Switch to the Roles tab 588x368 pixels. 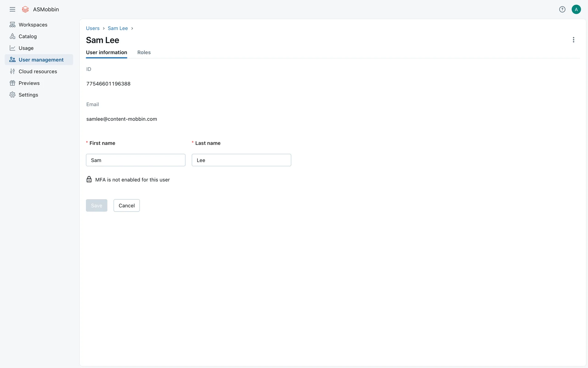(144, 52)
